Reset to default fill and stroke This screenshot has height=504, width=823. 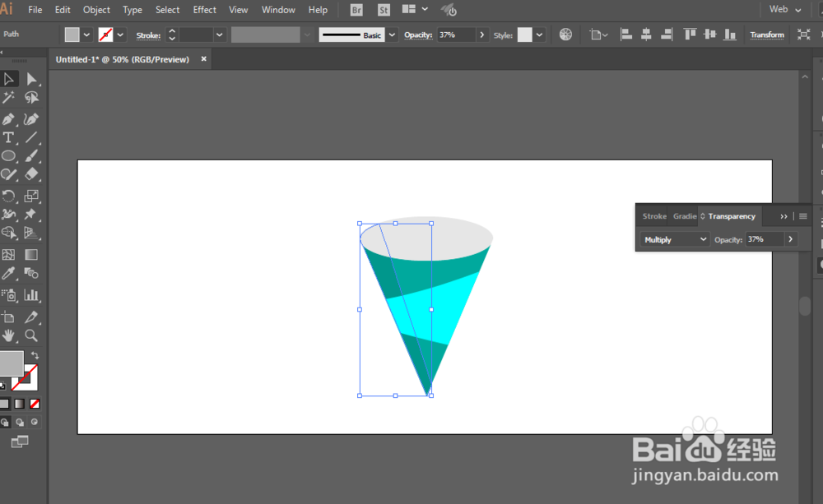[x=2, y=386]
